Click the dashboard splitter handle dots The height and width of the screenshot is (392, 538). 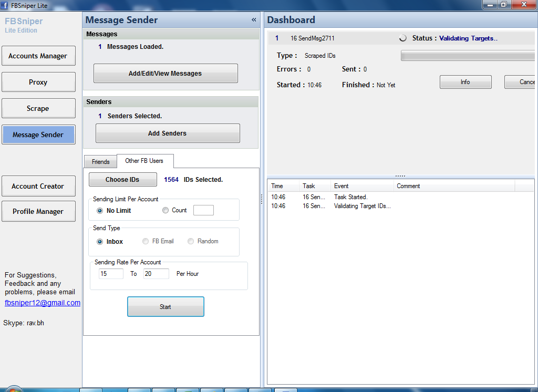[400, 176]
